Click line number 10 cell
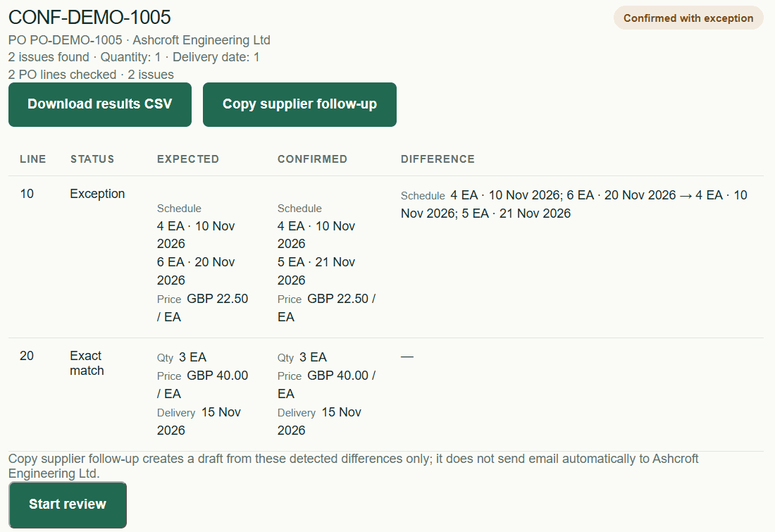775x532 pixels. pos(27,194)
